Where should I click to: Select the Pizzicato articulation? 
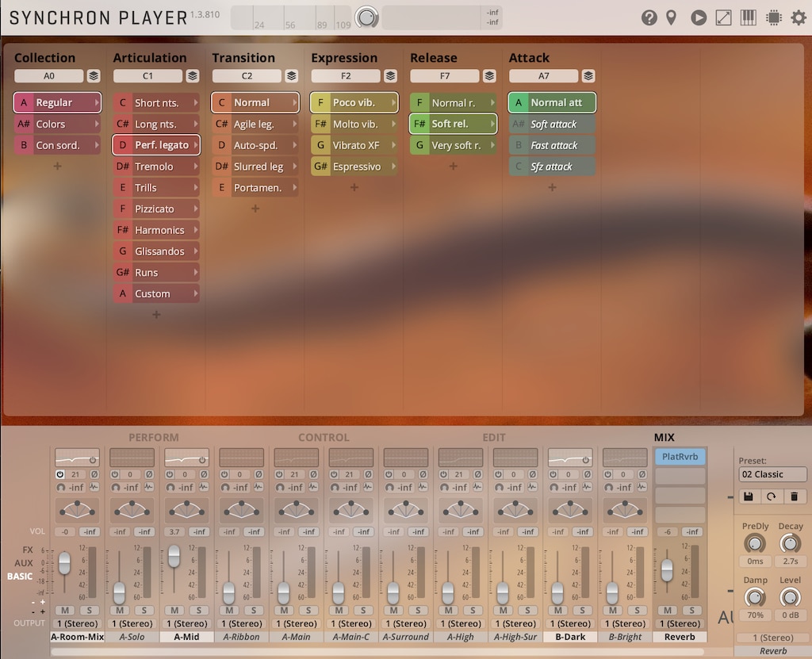[x=156, y=209]
